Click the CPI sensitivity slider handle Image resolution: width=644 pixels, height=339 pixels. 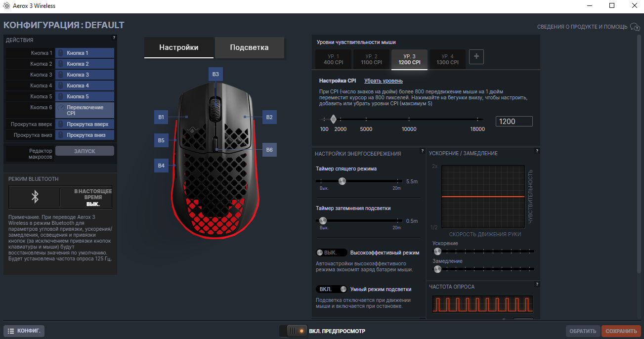333,119
